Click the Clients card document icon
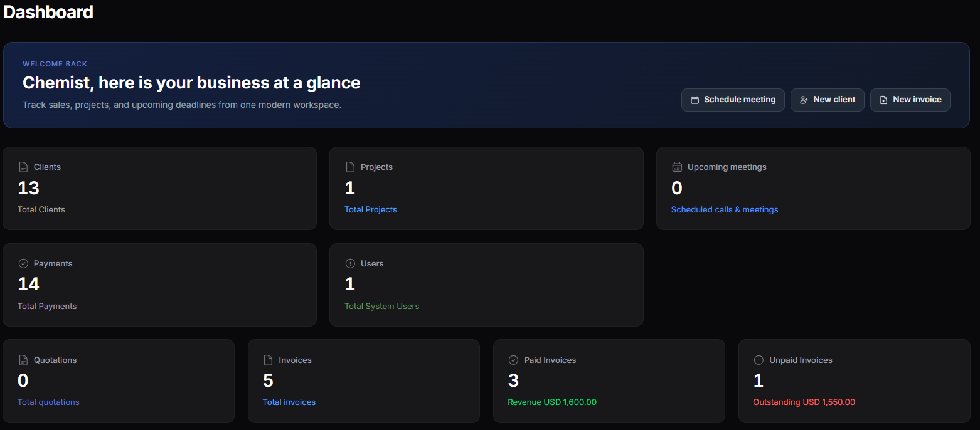 point(23,167)
